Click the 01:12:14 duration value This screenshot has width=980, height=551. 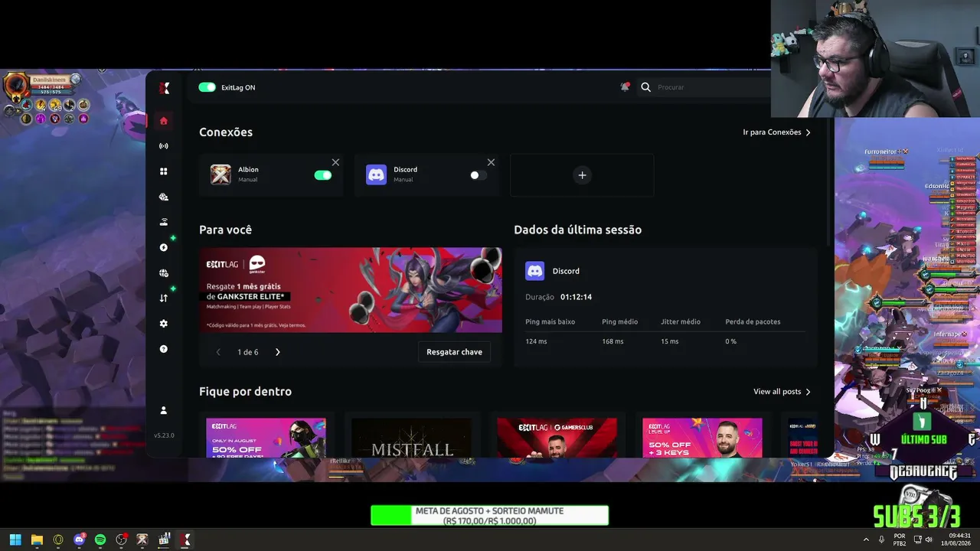(x=576, y=297)
